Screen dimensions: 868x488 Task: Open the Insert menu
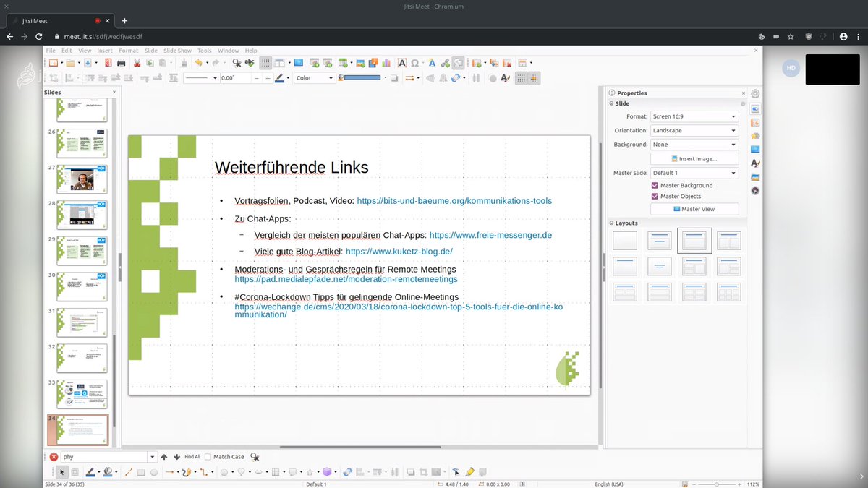(105, 51)
